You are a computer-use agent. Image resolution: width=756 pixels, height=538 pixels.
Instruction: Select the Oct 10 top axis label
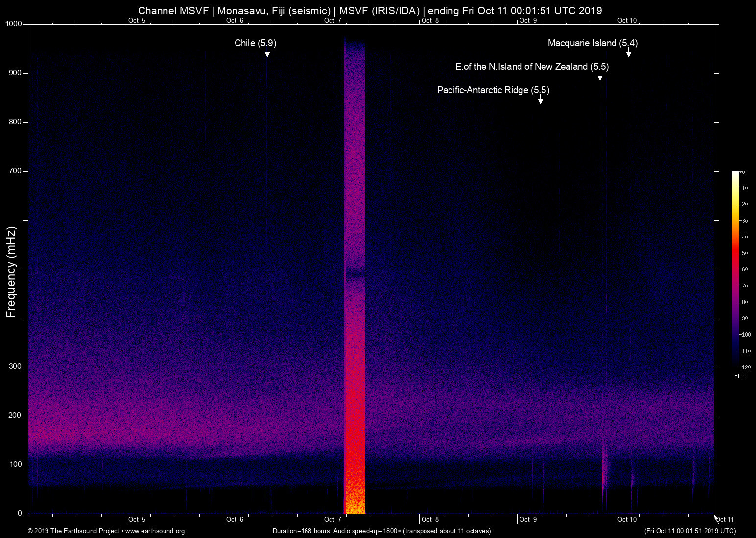coord(627,21)
